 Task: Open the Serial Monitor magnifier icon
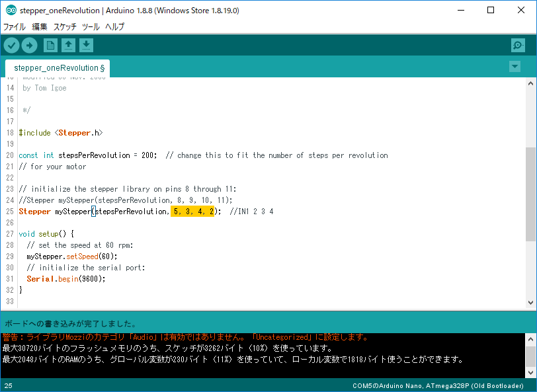[518, 45]
